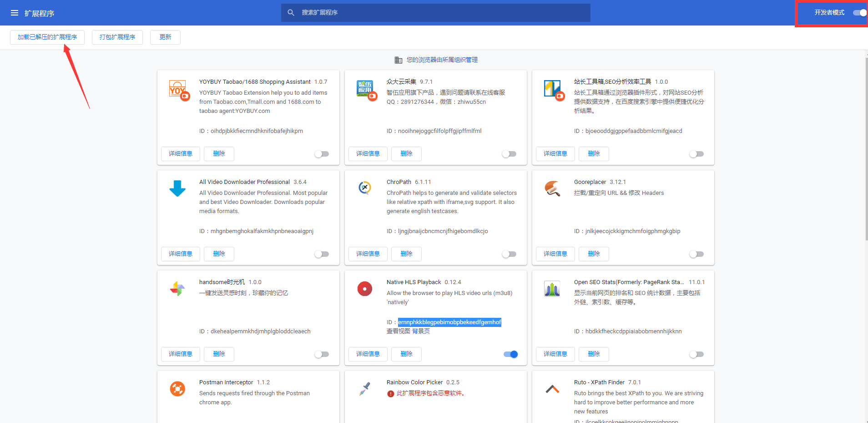Click 您的浏览器由所属组织管理 link
Image resolution: width=868 pixels, height=423 pixels.
[x=442, y=60]
